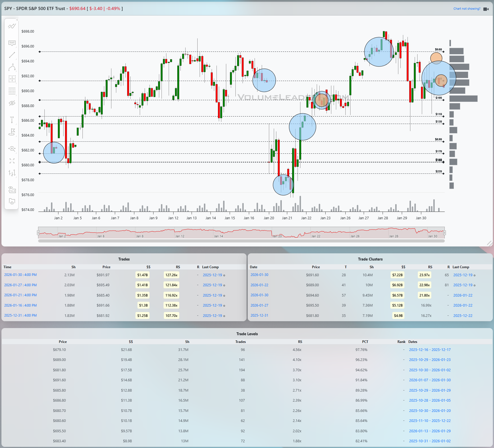
Task: Click the SPY - SPDR S&P 500 ETF Trust title
Action: 35,9
